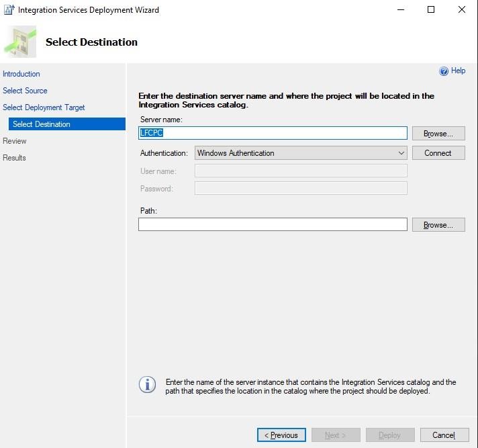Open the Results step
478x448 pixels.
click(14, 158)
